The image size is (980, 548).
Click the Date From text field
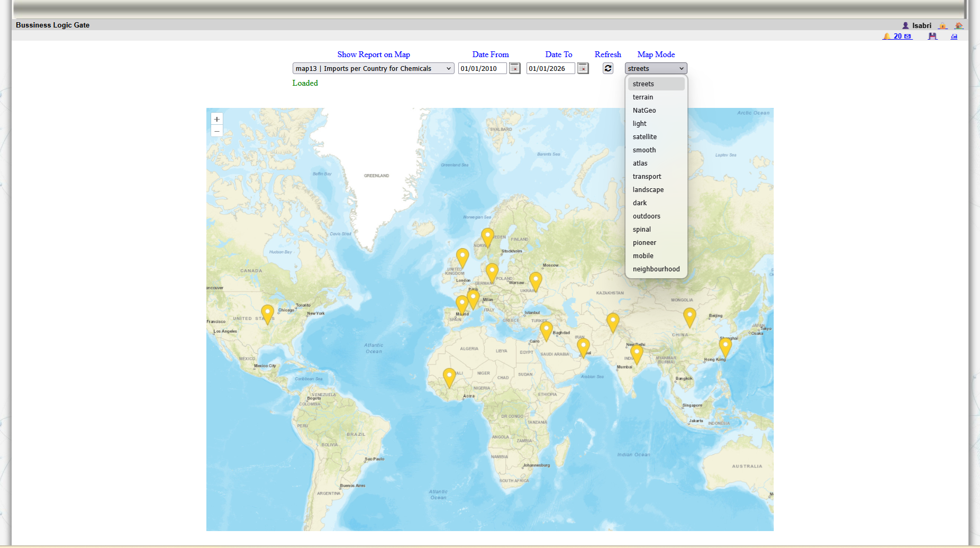[482, 68]
